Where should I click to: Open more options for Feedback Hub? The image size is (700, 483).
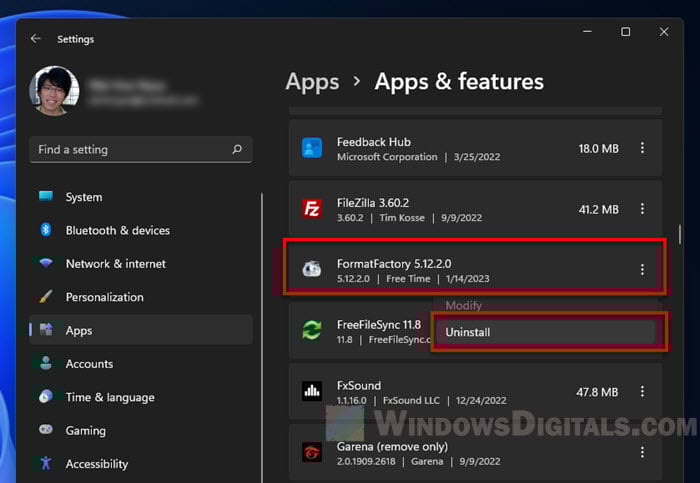(642, 148)
